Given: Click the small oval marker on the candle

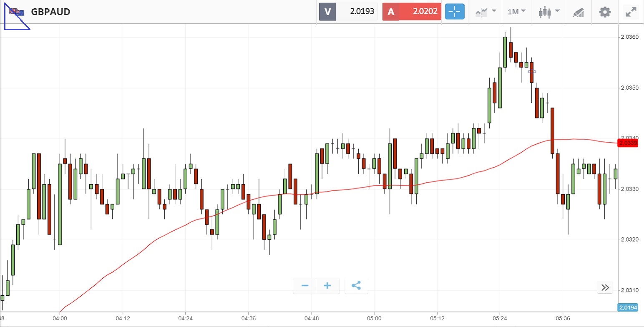Looking at the screenshot, I should [x=532, y=72].
